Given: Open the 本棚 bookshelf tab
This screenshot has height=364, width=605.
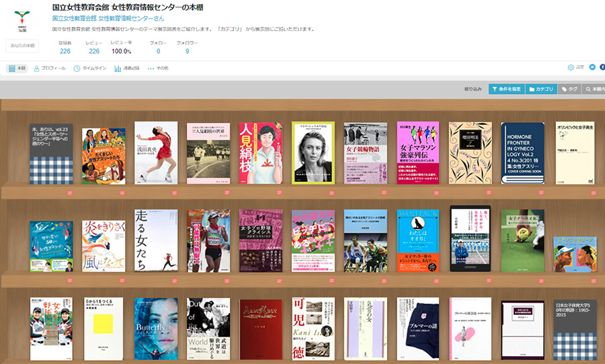Looking at the screenshot, I should coord(17,69).
